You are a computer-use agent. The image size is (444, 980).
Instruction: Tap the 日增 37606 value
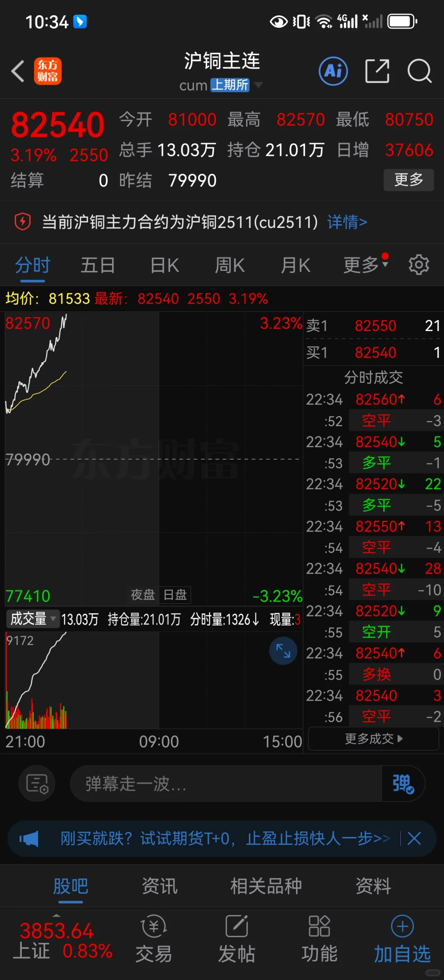point(409,150)
